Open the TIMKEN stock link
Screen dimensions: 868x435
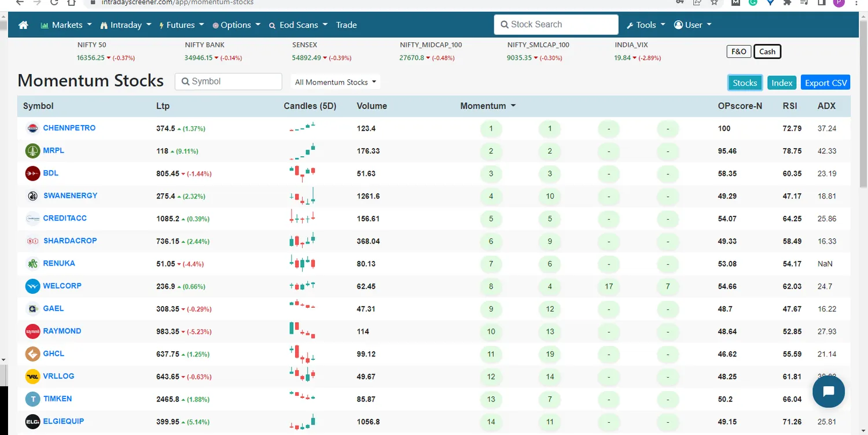click(58, 399)
